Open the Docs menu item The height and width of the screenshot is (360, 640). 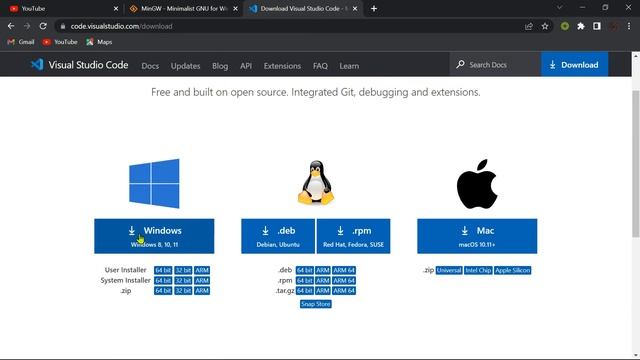coord(150,66)
